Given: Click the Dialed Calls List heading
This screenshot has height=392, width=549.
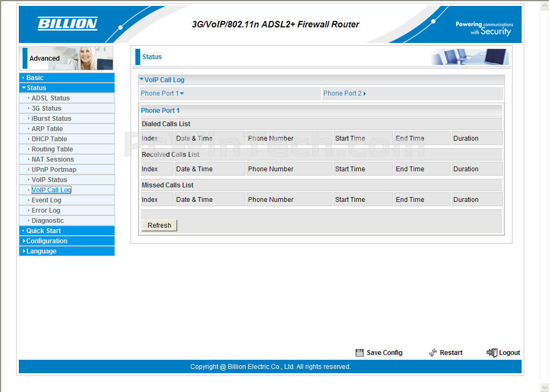Looking at the screenshot, I should tap(166, 124).
